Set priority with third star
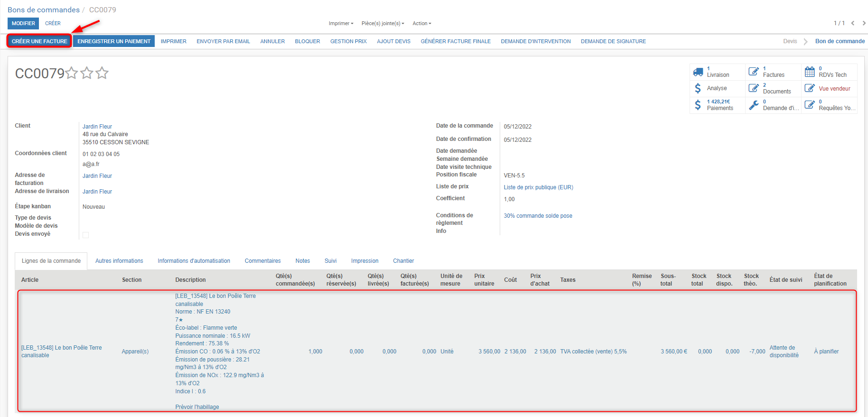The image size is (868, 417). coord(102,73)
